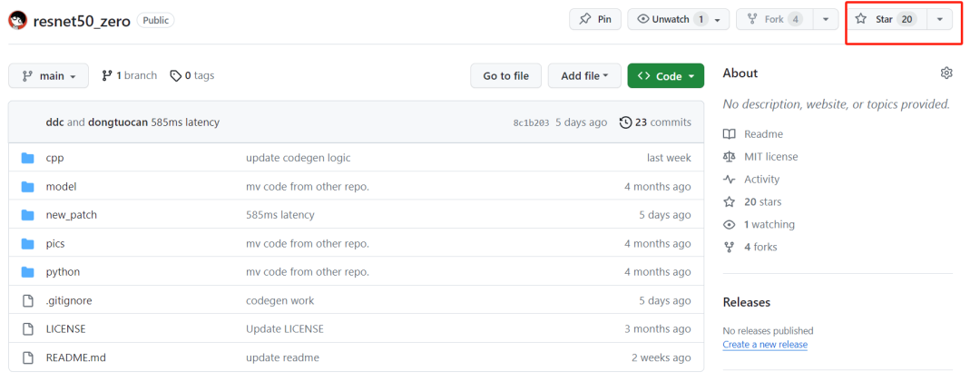Image resolution: width=980 pixels, height=381 pixels.
Task: Click the eye icon beside 1 watching
Action: pyautogui.click(x=729, y=224)
